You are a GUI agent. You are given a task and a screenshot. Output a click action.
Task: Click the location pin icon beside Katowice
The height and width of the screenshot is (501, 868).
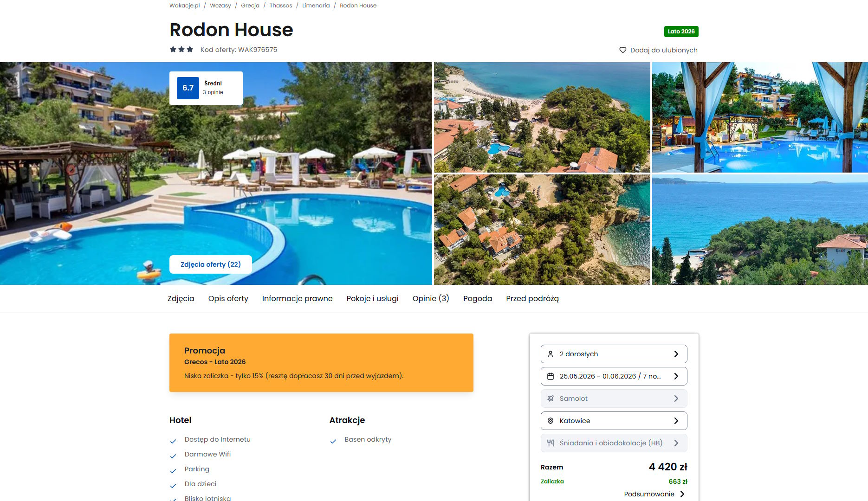pyautogui.click(x=551, y=421)
